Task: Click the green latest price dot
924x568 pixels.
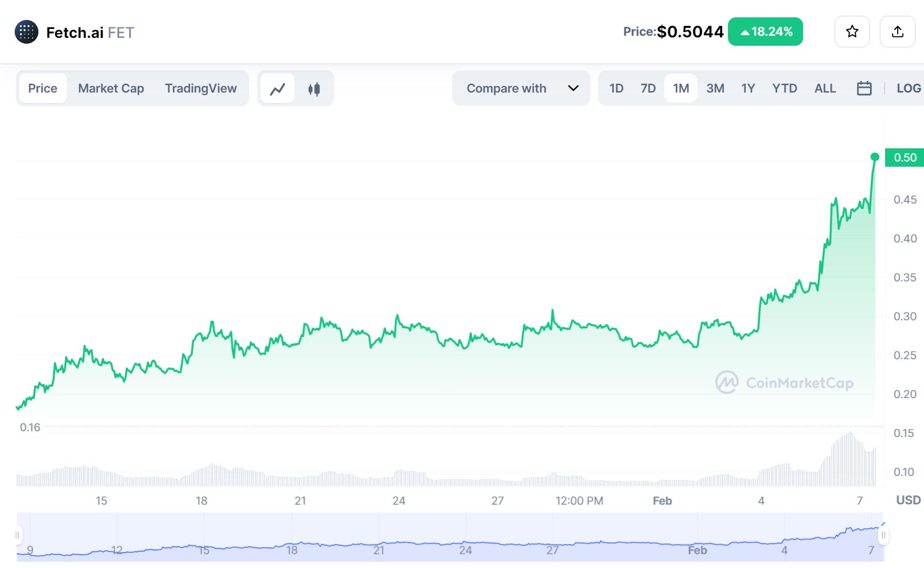Action: (x=875, y=157)
